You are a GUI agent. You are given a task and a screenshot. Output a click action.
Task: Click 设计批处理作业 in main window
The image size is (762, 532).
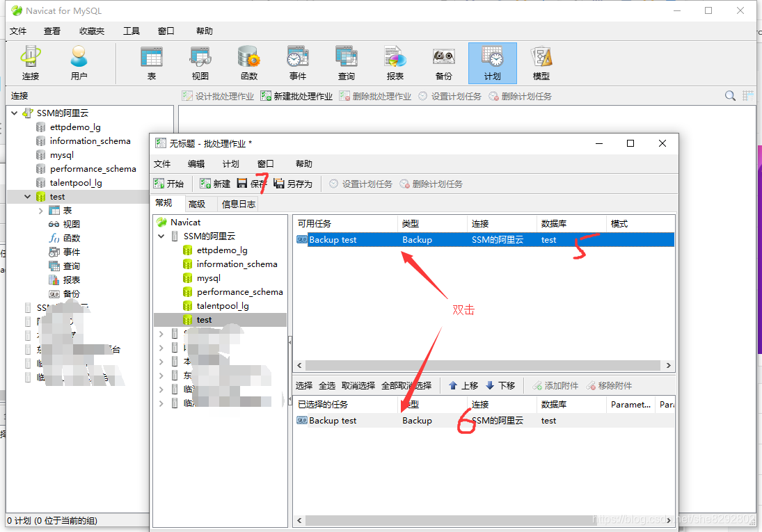point(219,96)
